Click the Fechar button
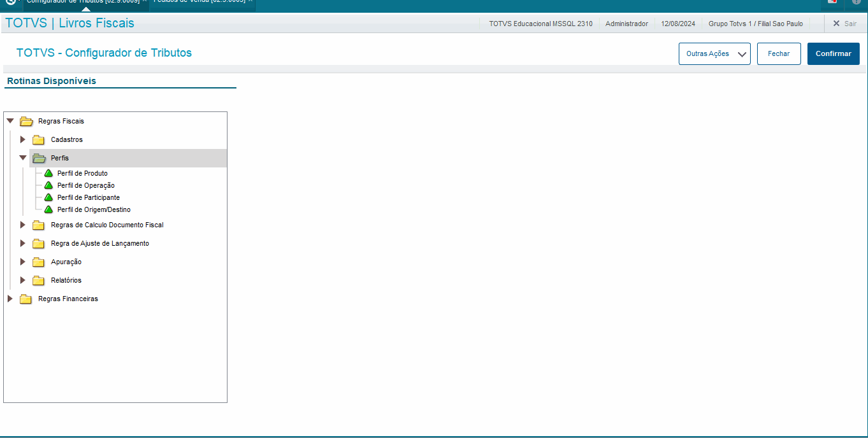Image resolution: width=868 pixels, height=438 pixels. point(779,54)
